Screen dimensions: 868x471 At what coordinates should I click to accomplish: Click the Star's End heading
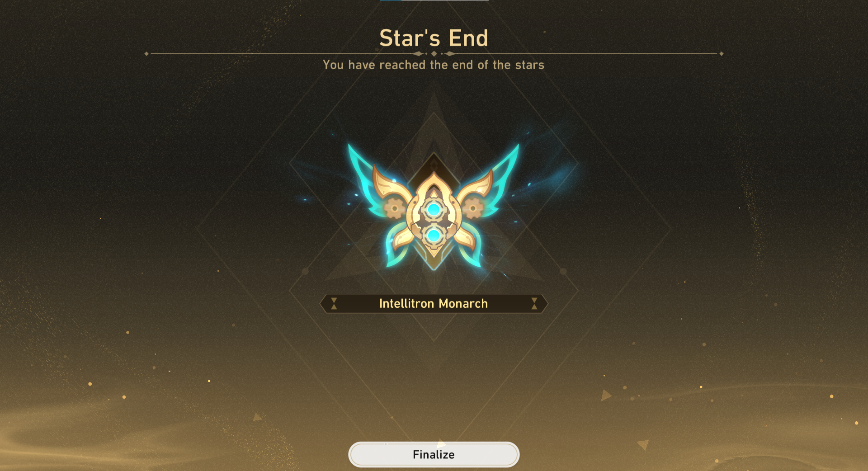434,38
